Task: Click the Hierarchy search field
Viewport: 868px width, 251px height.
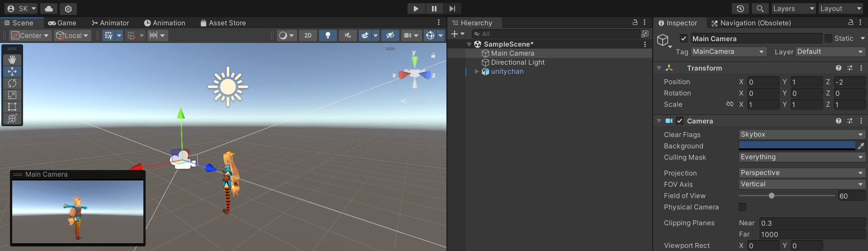Action: [555, 34]
